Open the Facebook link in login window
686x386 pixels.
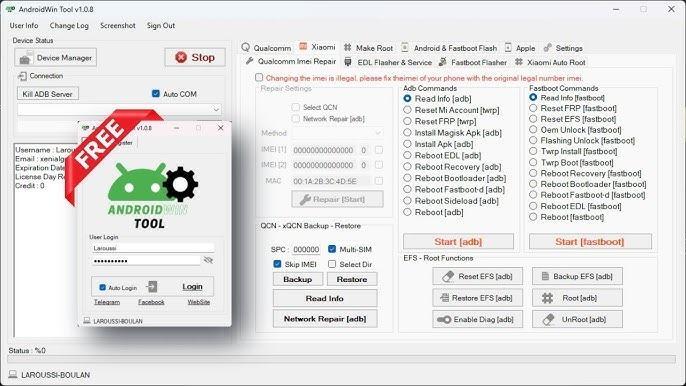(151, 302)
